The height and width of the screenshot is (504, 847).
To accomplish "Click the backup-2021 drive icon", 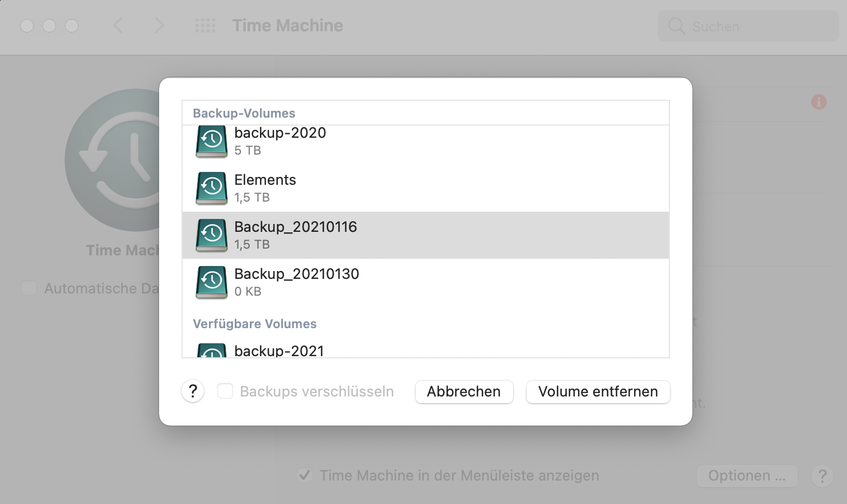I will pos(212,351).
